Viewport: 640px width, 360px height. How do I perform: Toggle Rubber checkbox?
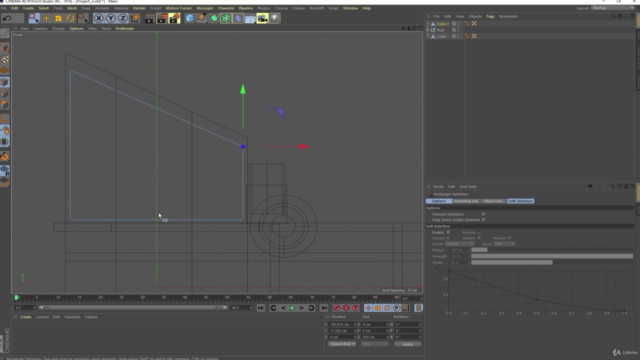tap(479, 238)
